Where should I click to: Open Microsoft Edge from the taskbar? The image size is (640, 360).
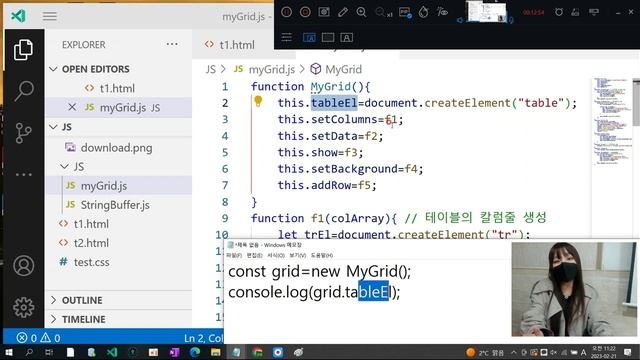point(195,352)
